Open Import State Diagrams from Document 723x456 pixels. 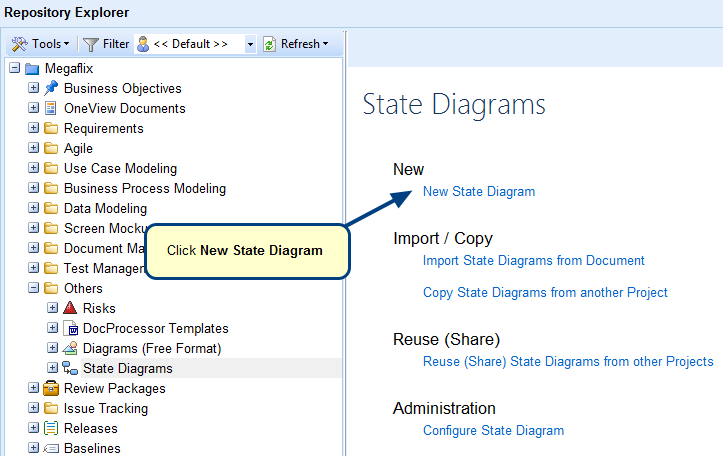point(533,260)
